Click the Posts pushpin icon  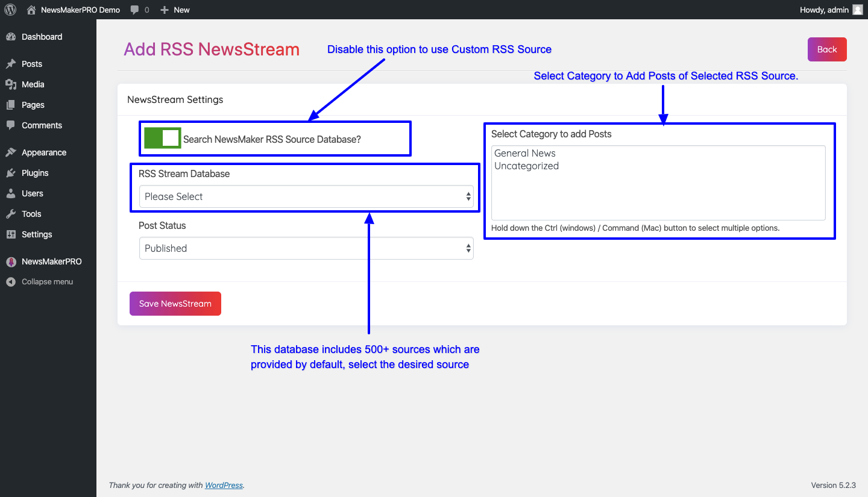(11, 64)
